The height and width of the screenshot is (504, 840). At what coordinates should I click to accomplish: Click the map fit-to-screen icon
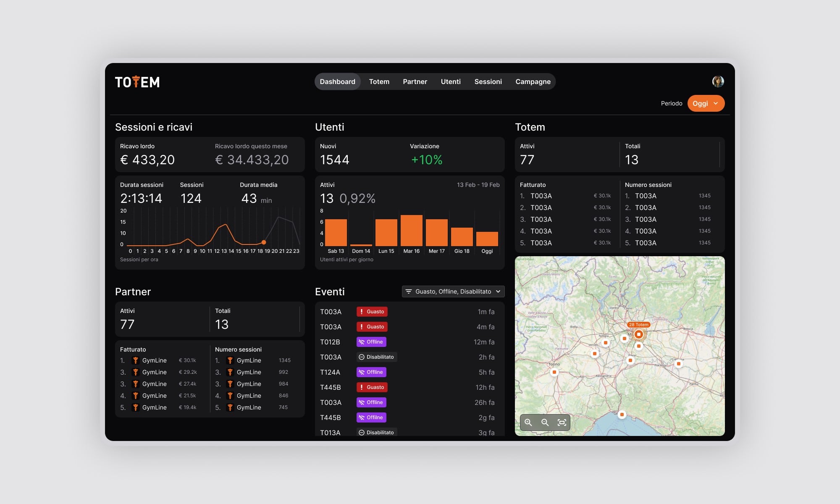point(562,423)
